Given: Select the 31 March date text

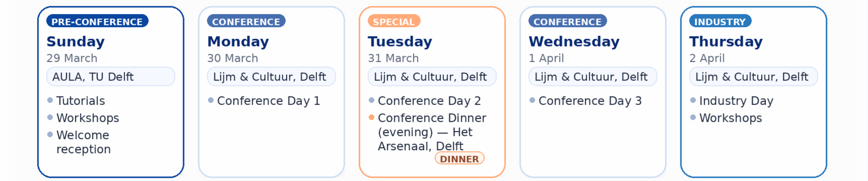Looking at the screenshot, I should click(x=393, y=58).
